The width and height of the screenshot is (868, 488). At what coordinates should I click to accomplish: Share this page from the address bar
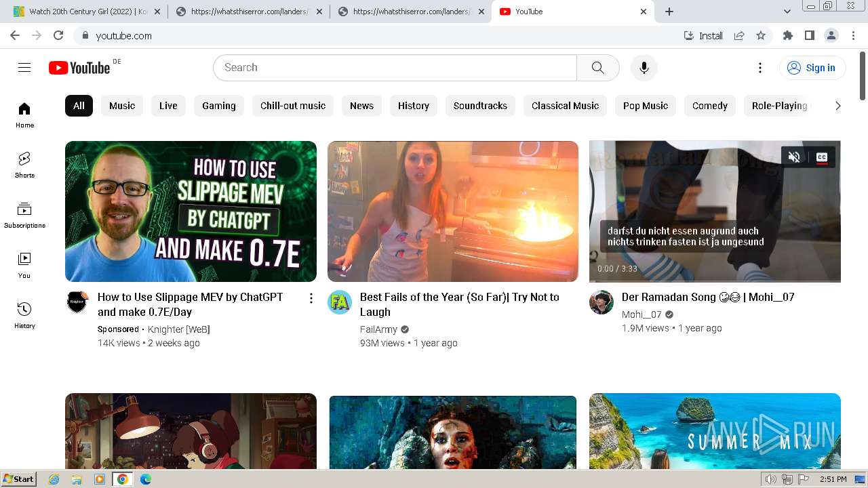click(739, 35)
